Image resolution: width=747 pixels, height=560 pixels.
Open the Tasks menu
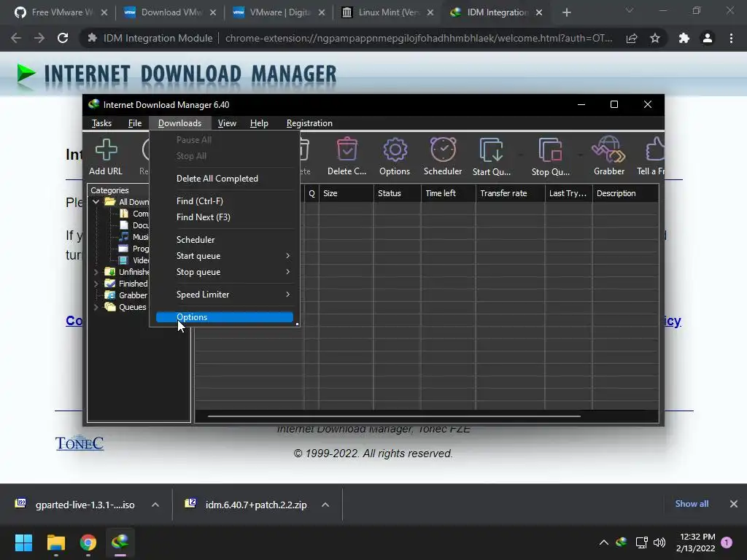(101, 122)
